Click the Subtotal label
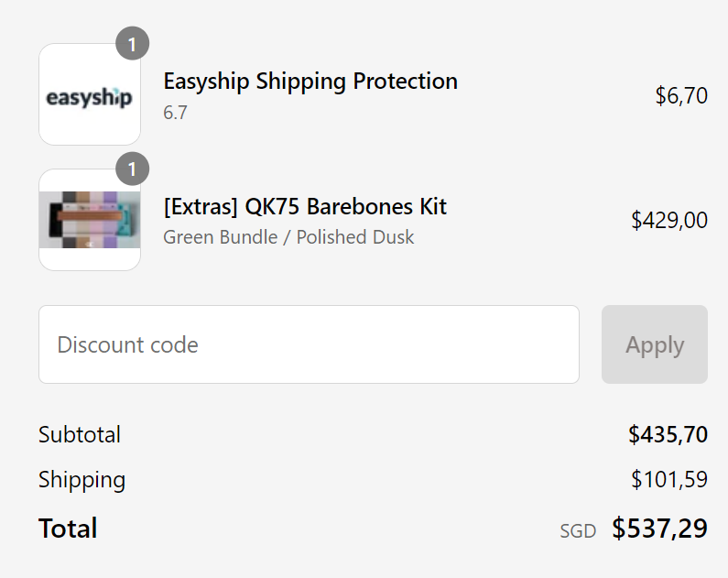 click(x=80, y=434)
